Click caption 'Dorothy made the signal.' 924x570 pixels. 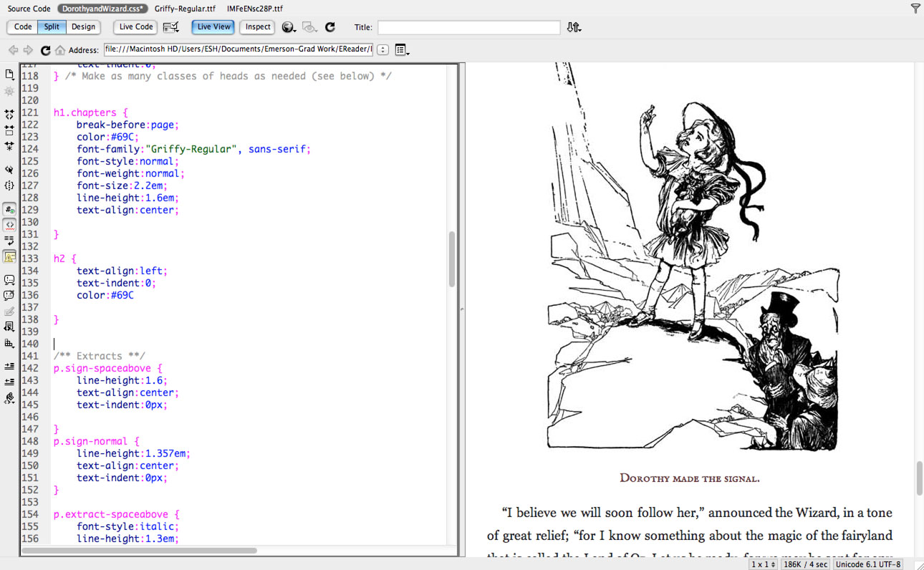689,478
